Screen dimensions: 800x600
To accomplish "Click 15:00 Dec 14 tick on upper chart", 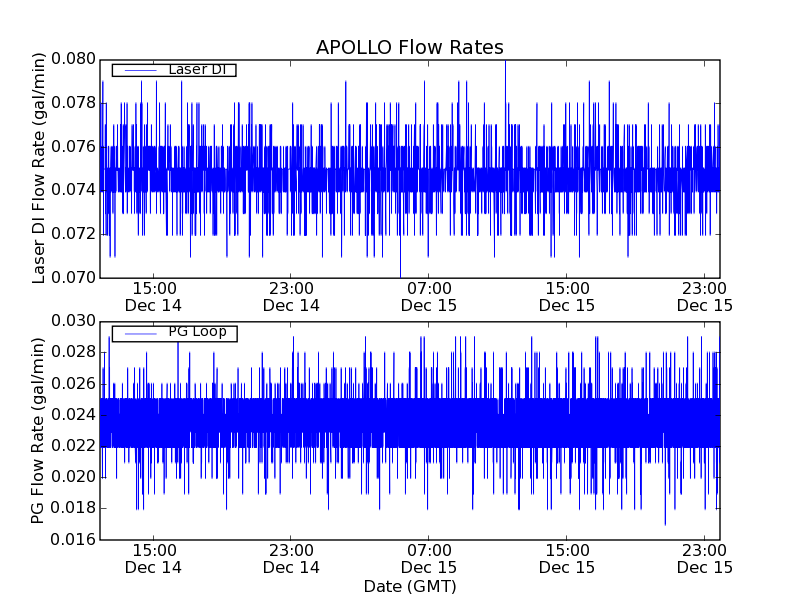I will pos(153,296).
